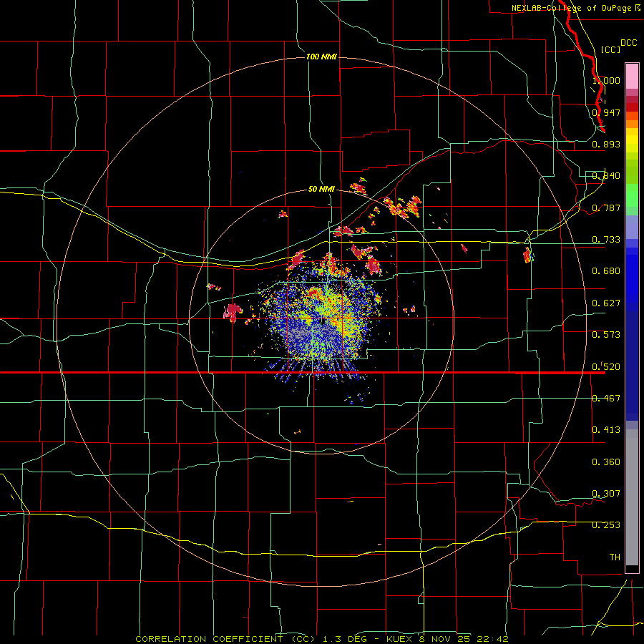Screen dimensions: 644x644
Task: Click the 0.467 legend value
Action: [x=606, y=399]
